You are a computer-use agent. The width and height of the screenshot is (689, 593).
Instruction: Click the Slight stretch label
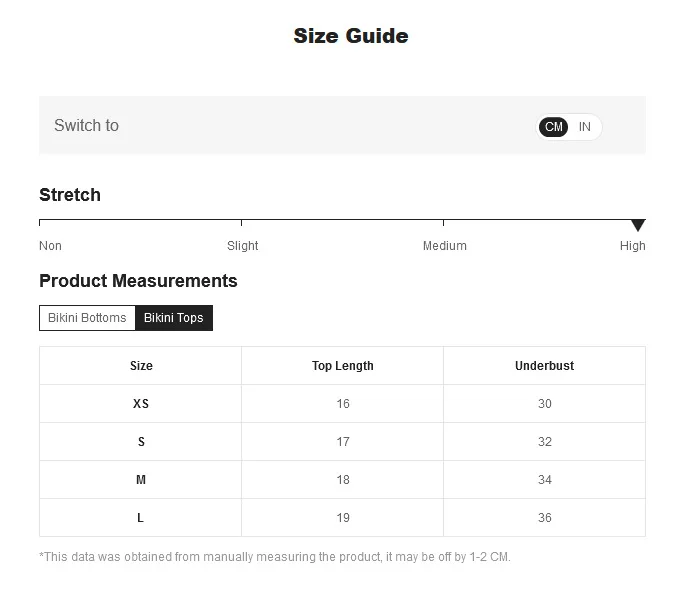pos(242,246)
